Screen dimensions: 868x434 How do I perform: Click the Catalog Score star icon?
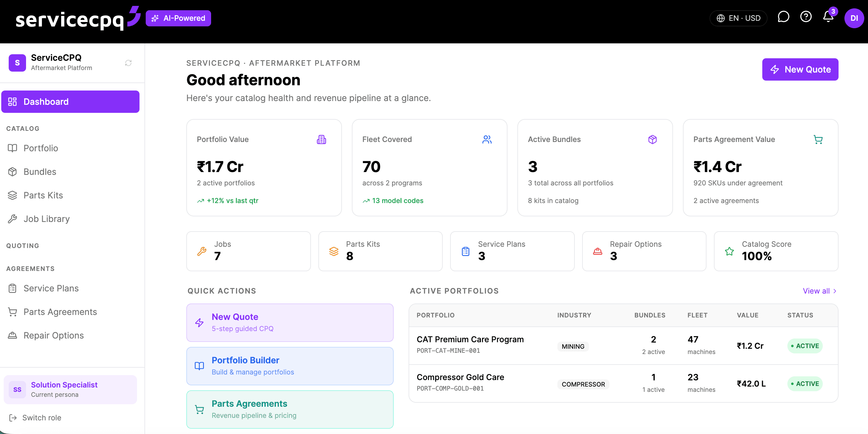(x=729, y=251)
